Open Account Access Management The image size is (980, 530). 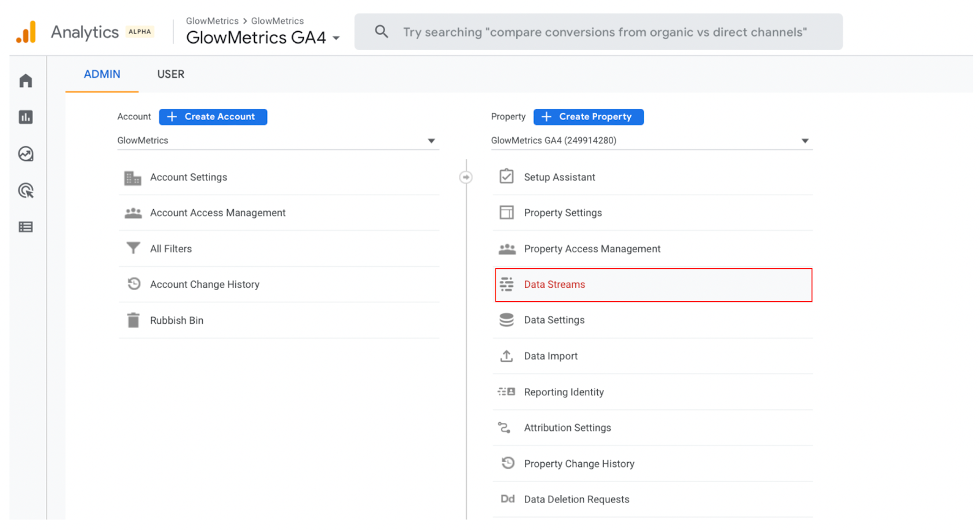tap(217, 213)
